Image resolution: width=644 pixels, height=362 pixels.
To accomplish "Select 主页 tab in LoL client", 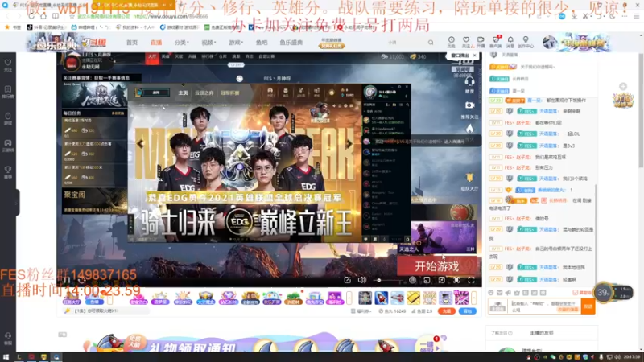I will coord(184,93).
